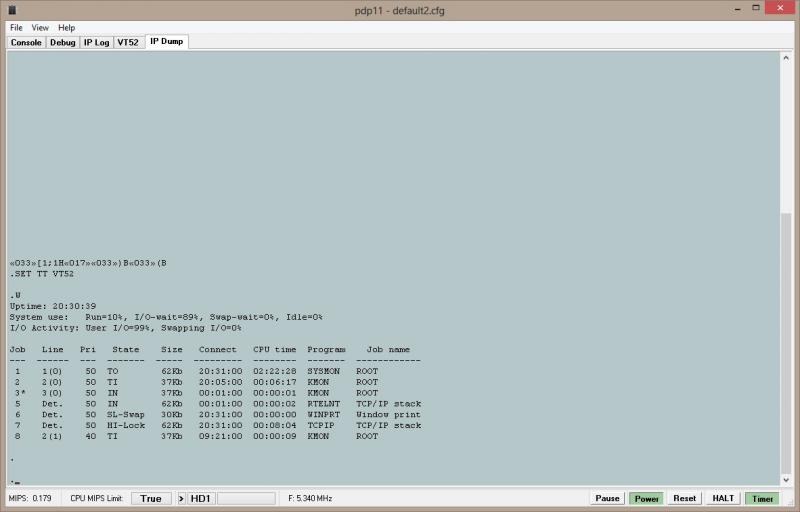Image resolution: width=800 pixels, height=512 pixels.
Task: Open the Help menu
Action: (66, 28)
